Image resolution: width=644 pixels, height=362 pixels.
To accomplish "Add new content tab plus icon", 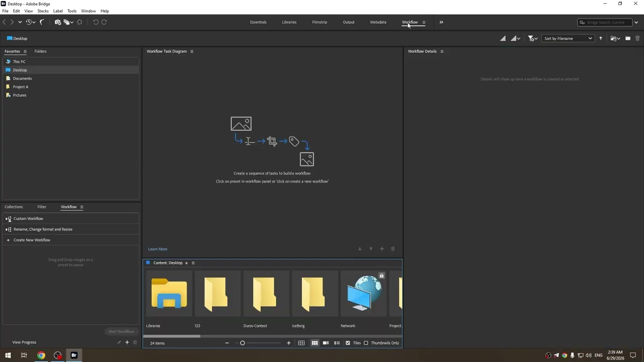I will [186, 263].
